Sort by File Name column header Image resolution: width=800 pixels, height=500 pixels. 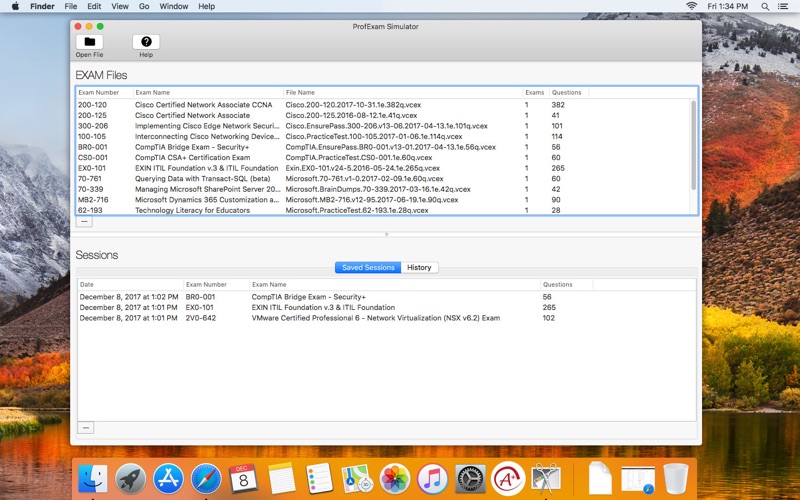pyautogui.click(x=403, y=92)
